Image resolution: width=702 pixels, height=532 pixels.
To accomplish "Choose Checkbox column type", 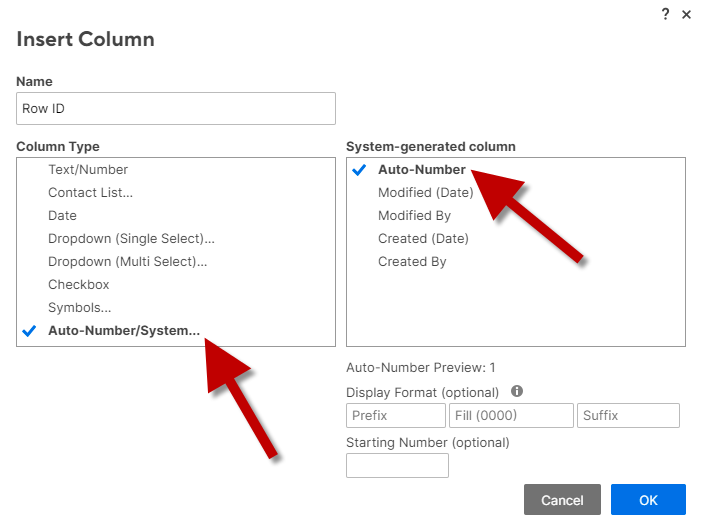I will [x=79, y=285].
